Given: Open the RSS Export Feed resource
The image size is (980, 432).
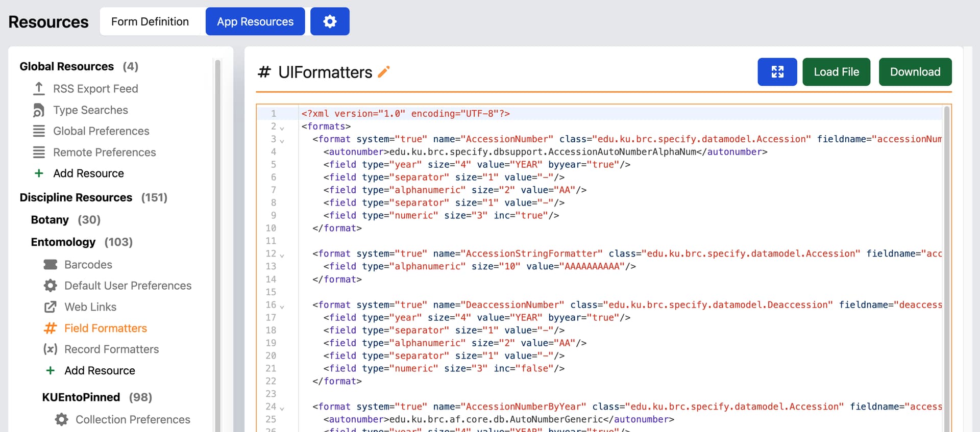Looking at the screenshot, I should point(95,89).
